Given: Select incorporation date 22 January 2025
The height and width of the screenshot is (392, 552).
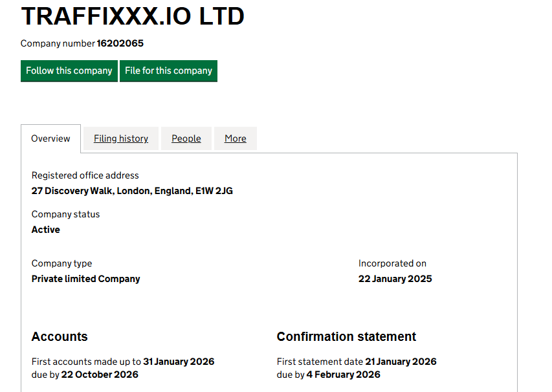Looking at the screenshot, I should pos(395,279).
